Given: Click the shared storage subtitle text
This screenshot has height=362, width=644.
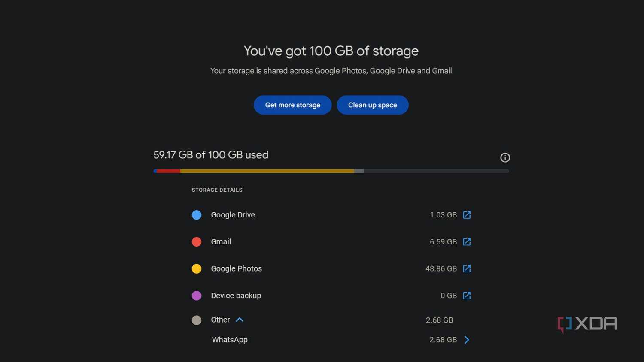Looking at the screenshot, I should (331, 71).
